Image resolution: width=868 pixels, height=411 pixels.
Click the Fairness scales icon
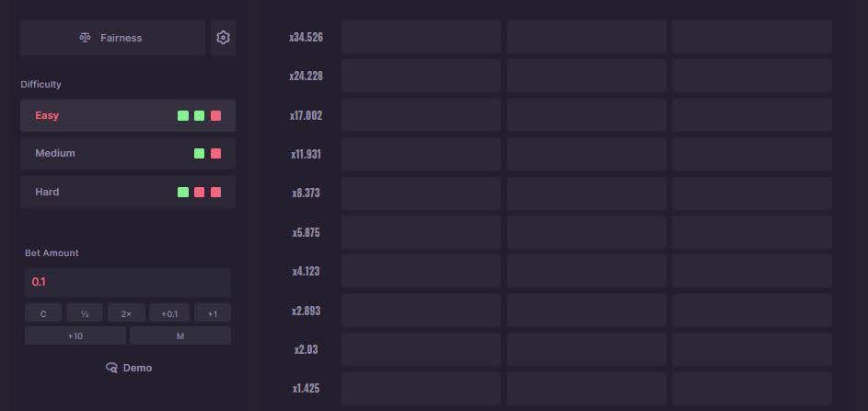coord(86,38)
